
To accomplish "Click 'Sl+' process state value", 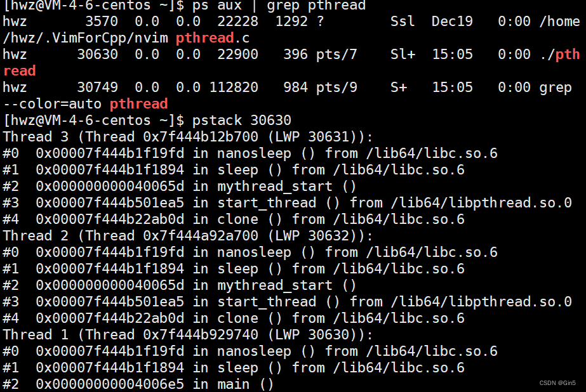I will pos(403,54).
